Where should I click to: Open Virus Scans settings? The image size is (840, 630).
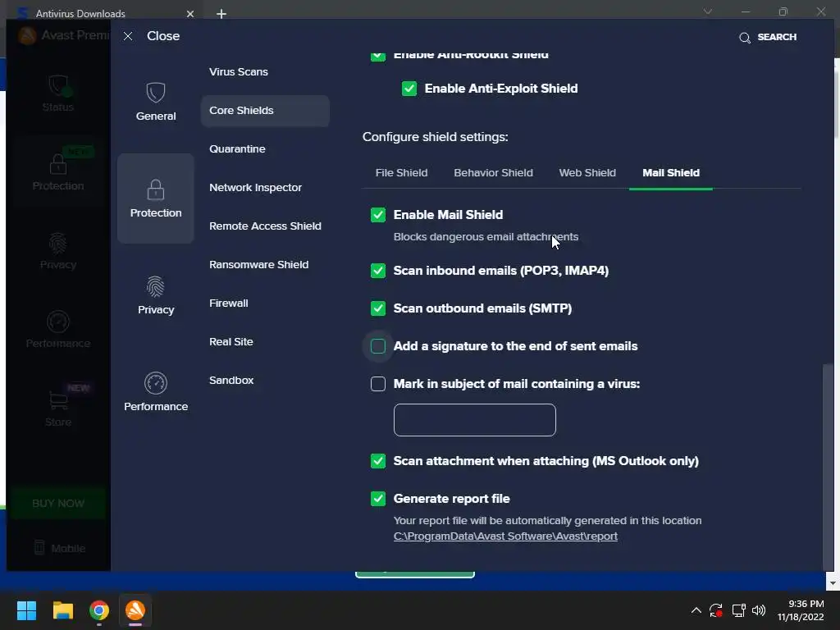(x=239, y=72)
